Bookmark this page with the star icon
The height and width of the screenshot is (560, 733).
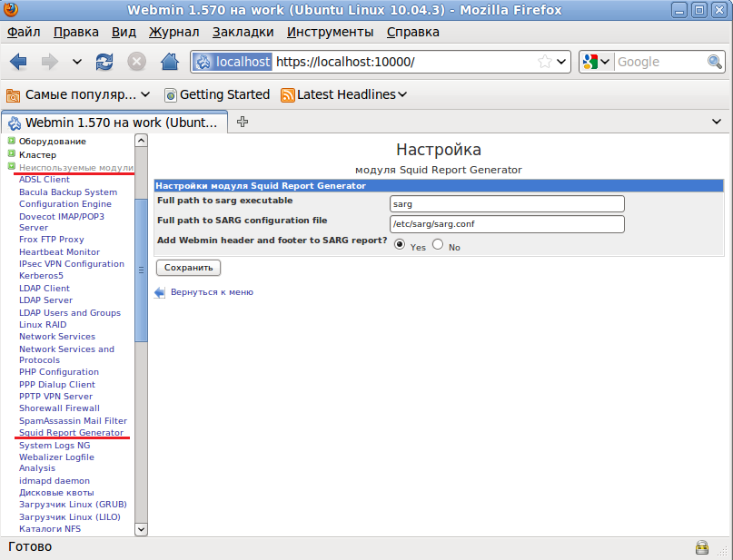click(545, 62)
